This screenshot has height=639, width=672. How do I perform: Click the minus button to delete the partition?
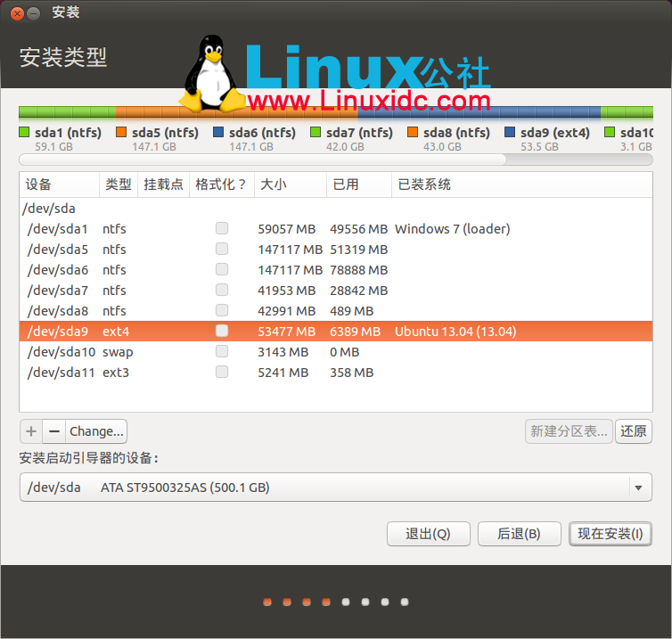(54, 431)
